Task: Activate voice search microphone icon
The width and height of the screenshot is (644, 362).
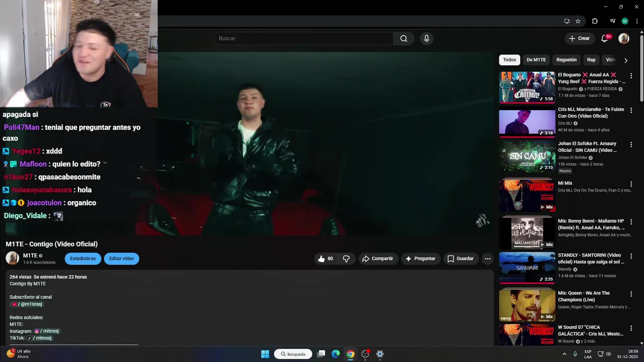Action: click(427, 39)
